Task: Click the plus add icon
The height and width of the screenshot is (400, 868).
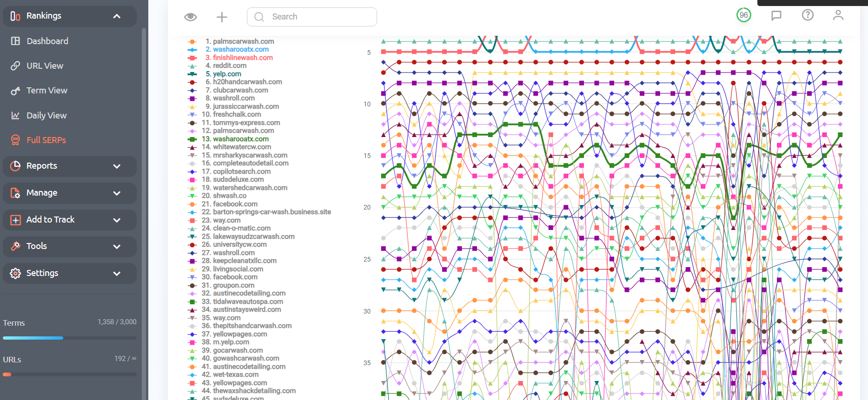Action: pos(222,17)
